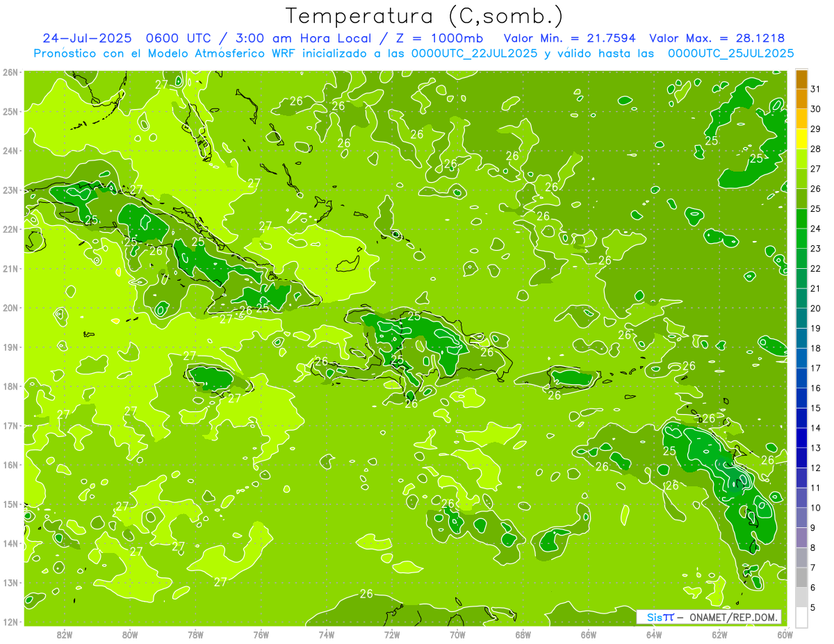Select the white swatch below 5 on the scale

pyautogui.click(x=801, y=617)
